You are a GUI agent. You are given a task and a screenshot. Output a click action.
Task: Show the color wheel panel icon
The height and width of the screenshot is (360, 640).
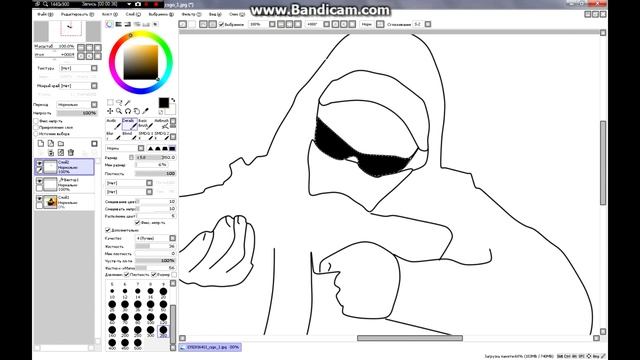[x=109, y=24]
